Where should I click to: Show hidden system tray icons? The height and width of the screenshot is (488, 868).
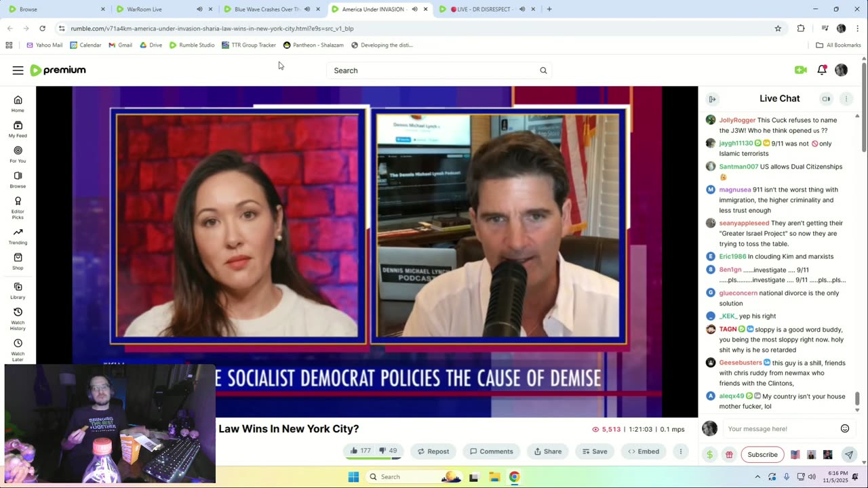click(758, 477)
